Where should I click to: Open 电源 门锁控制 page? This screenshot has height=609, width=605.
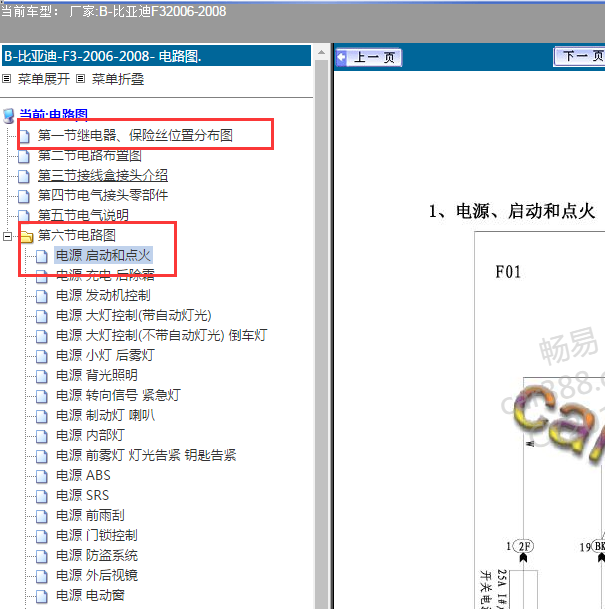(97, 536)
